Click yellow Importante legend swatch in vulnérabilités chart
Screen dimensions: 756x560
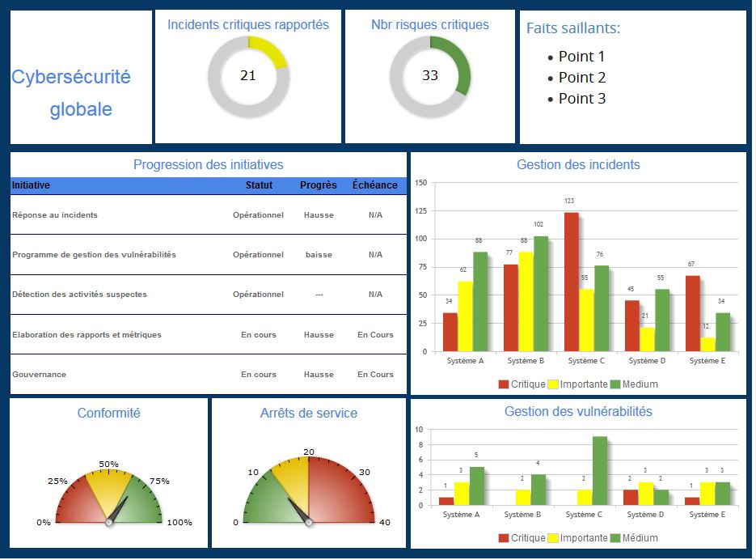[553, 538]
